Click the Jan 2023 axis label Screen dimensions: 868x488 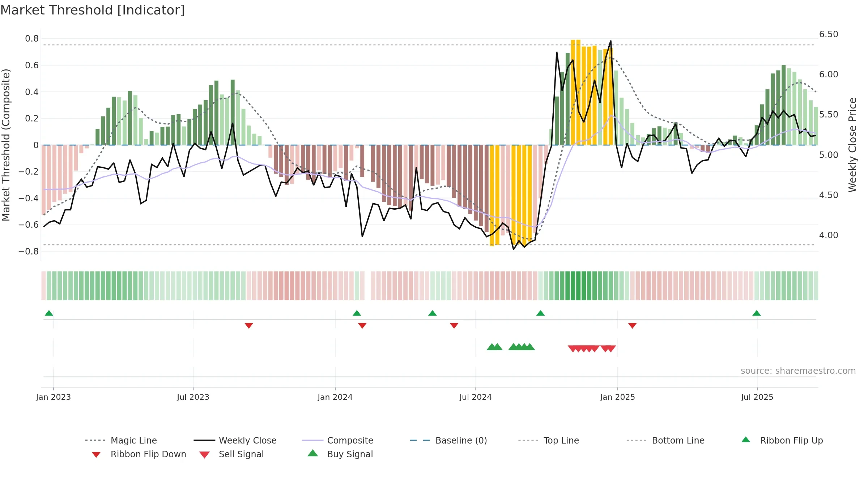coord(54,397)
